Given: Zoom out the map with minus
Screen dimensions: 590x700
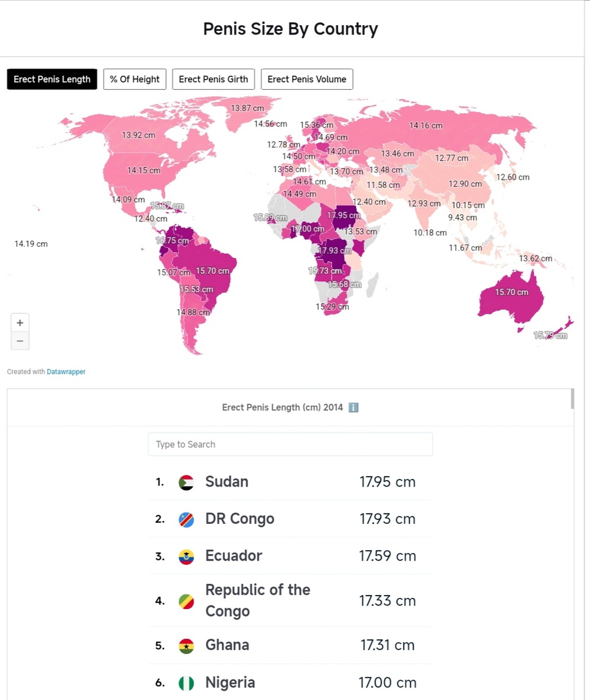Looking at the screenshot, I should click(x=20, y=341).
